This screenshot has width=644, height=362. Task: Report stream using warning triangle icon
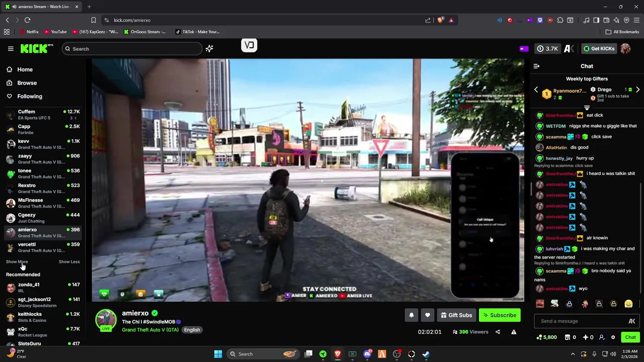coord(514,332)
